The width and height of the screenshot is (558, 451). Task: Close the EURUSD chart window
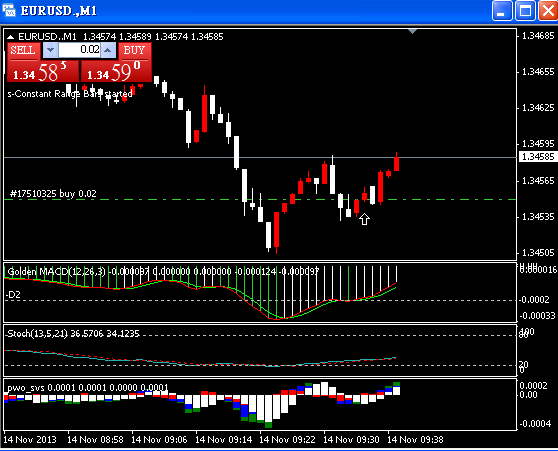click(x=548, y=11)
